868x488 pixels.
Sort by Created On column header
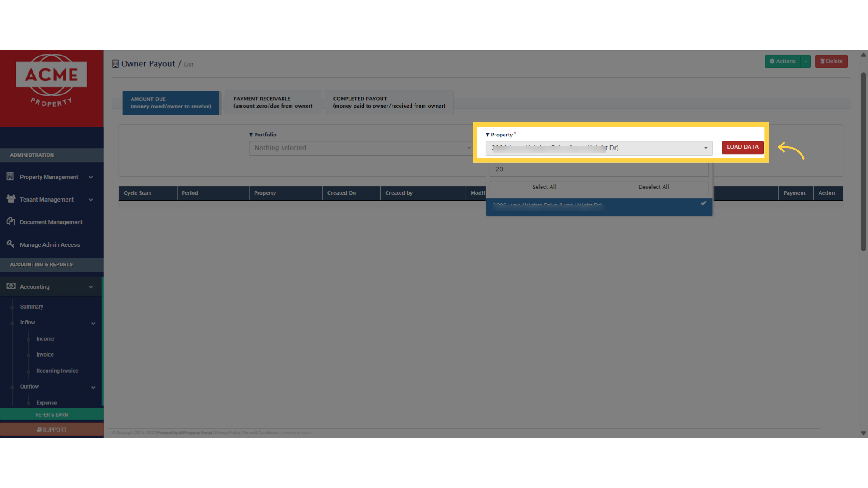(351, 193)
